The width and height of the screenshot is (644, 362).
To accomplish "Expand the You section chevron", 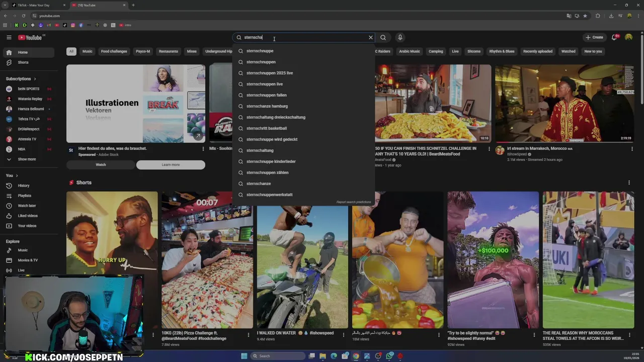I will [17, 175].
